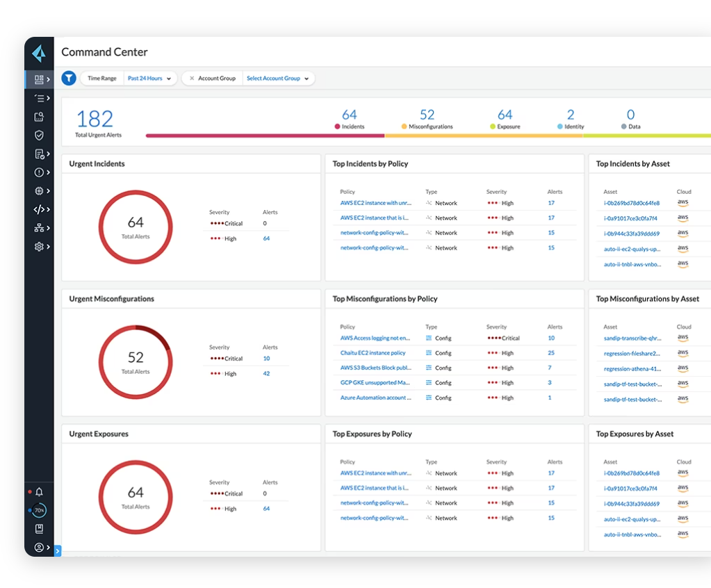Click the 70% progress ring indicator

(x=40, y=510)
